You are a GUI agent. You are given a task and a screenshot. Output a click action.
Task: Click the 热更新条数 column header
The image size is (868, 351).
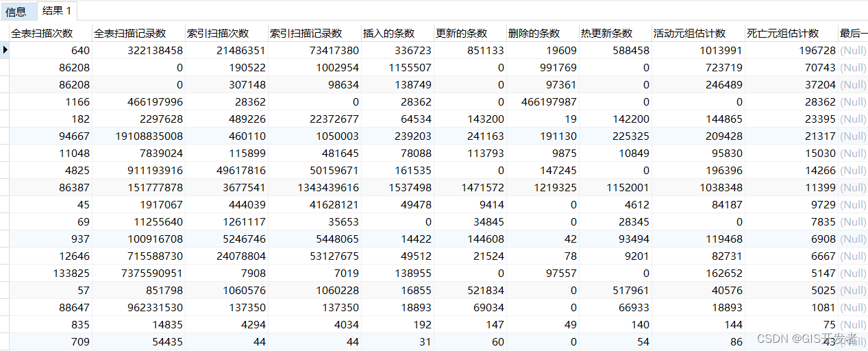615,33
